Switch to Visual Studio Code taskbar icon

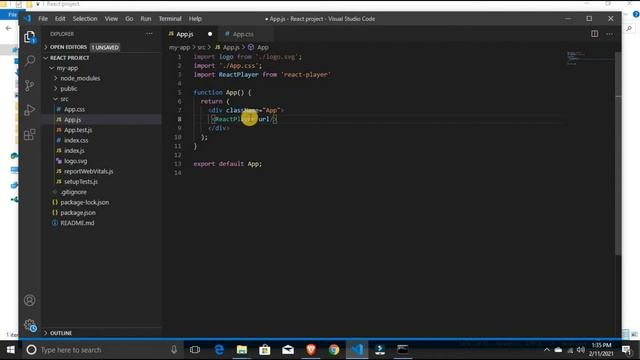coord(357,350)
